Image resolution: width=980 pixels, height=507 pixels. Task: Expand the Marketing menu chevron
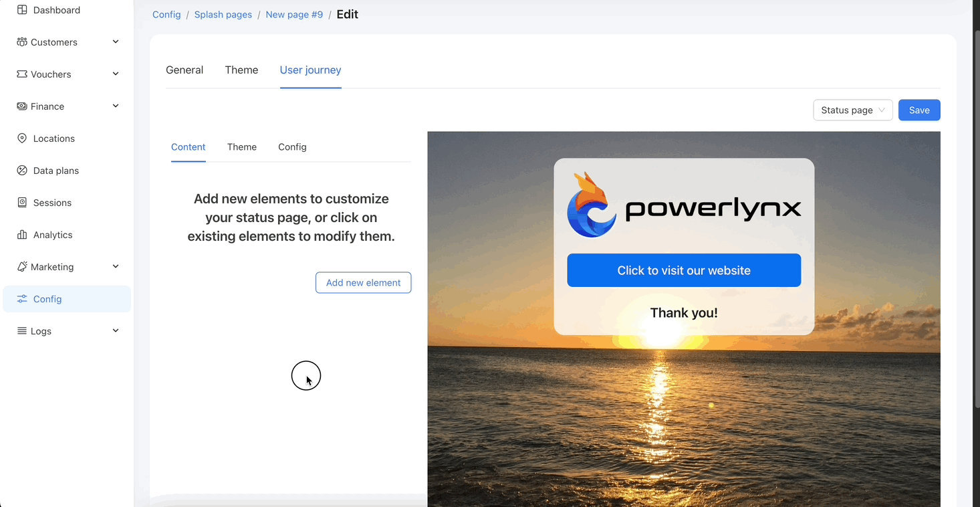pyautogui.click(x=116, y=267)
